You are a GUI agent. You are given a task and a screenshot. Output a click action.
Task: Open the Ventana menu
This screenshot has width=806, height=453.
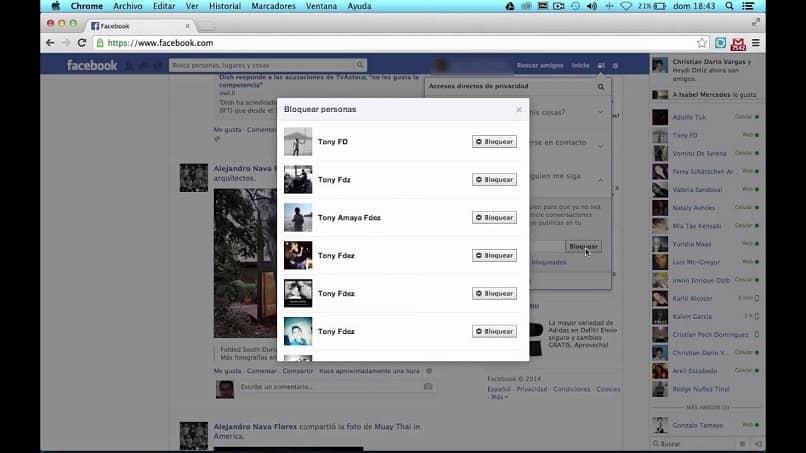pos(321,6)
